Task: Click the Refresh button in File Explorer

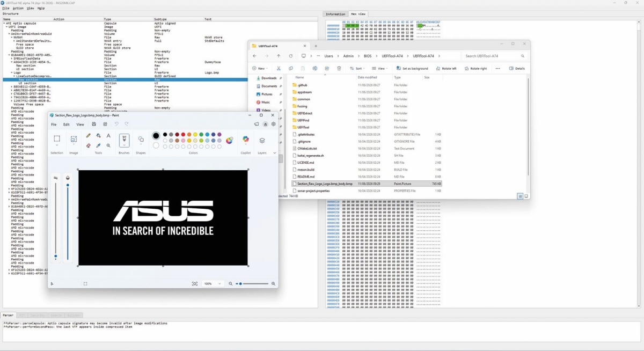Action: pyautogui.click(x=291, y=56)
